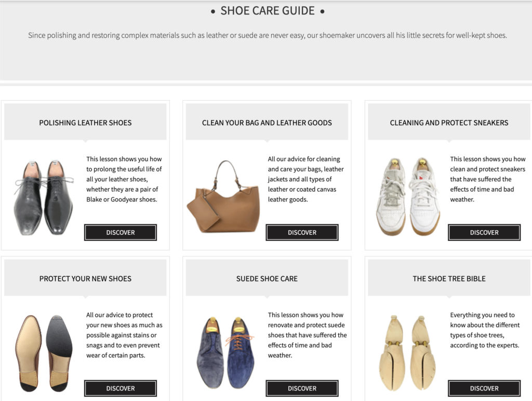Open the Polishing Leather Shoes guide title
The width and height of the screenshot is (532, 401).
85,123
